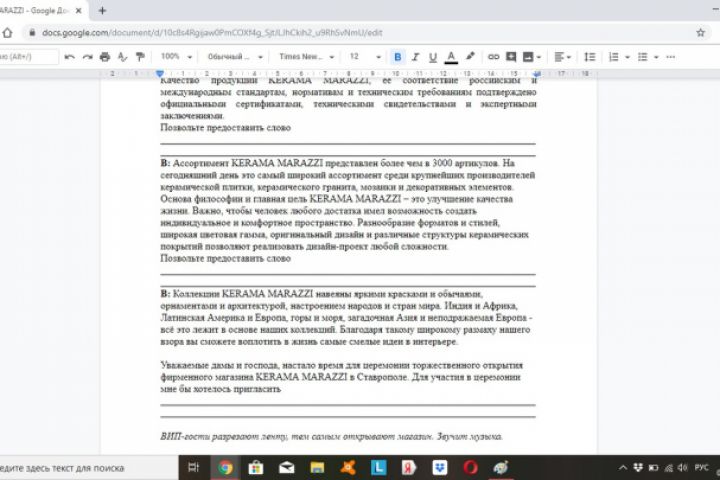Undo the last edit
The height and width of the screenshot is (480, 720).
[70, 57]
